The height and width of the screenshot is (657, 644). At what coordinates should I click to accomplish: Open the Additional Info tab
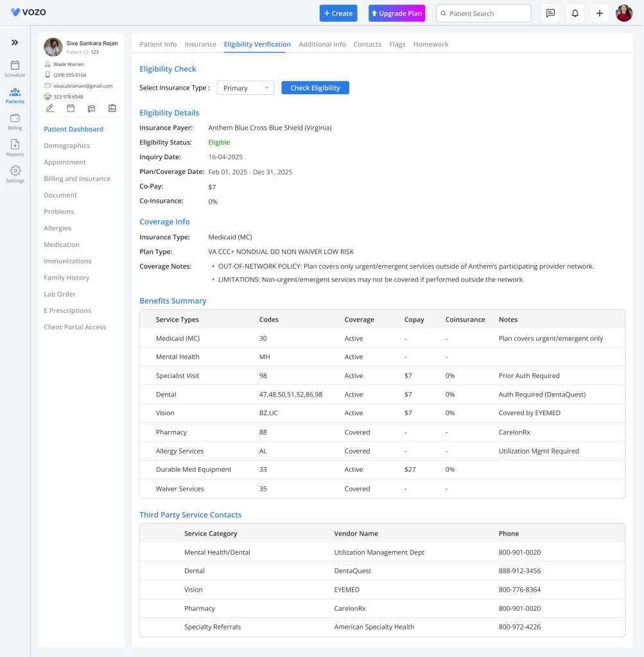pos(322,44)
